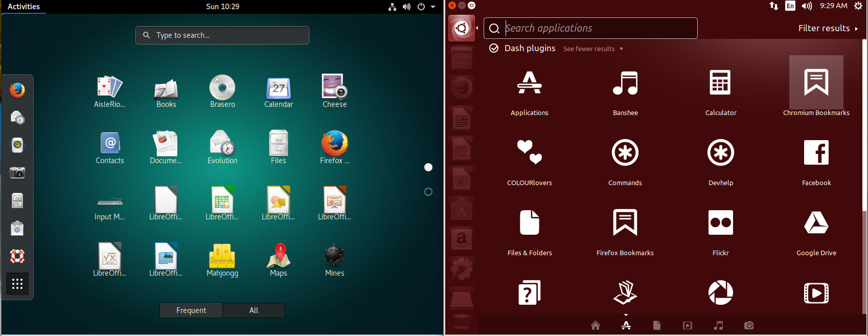Viewport: 868px width, 336px height.
Task: Click the GNOME volume status icon
Action: point(406,7)
